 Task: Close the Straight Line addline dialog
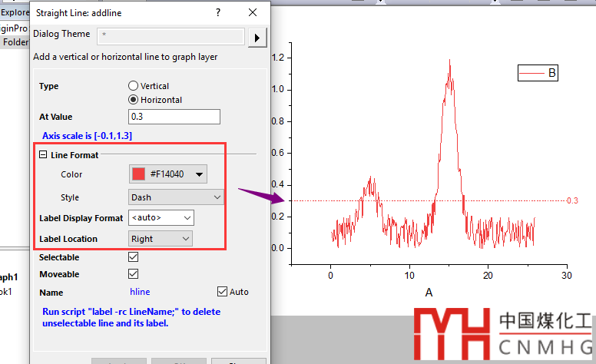[253, 13]
